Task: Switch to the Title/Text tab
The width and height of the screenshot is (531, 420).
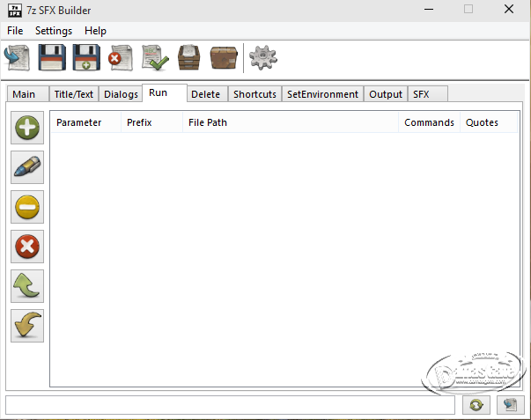Action: [x=74, y=94]
